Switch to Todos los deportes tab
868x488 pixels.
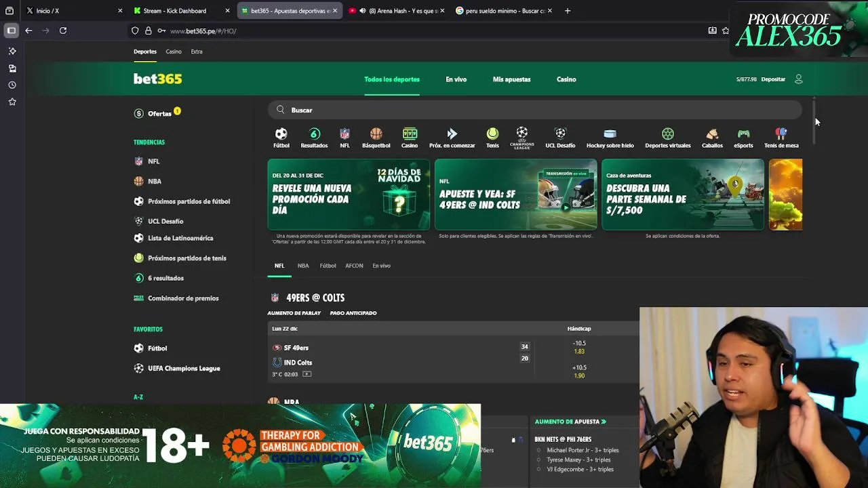[x=392, y=79]
